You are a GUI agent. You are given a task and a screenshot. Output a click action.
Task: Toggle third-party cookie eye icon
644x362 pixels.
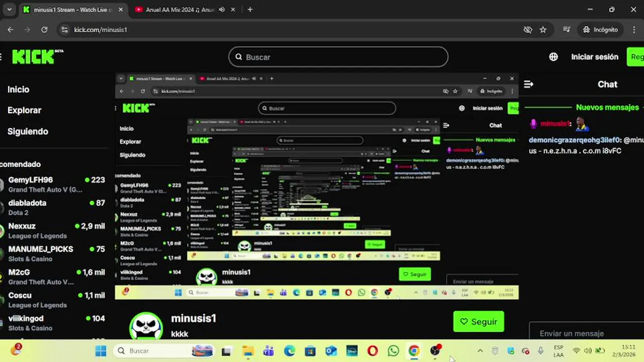point(528,30)
